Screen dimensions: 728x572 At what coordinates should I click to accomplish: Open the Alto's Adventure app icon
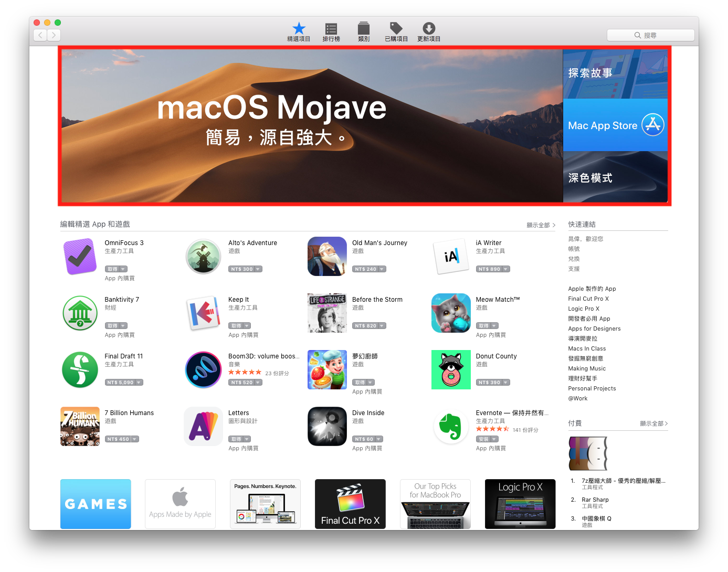[x=204, y=257]
